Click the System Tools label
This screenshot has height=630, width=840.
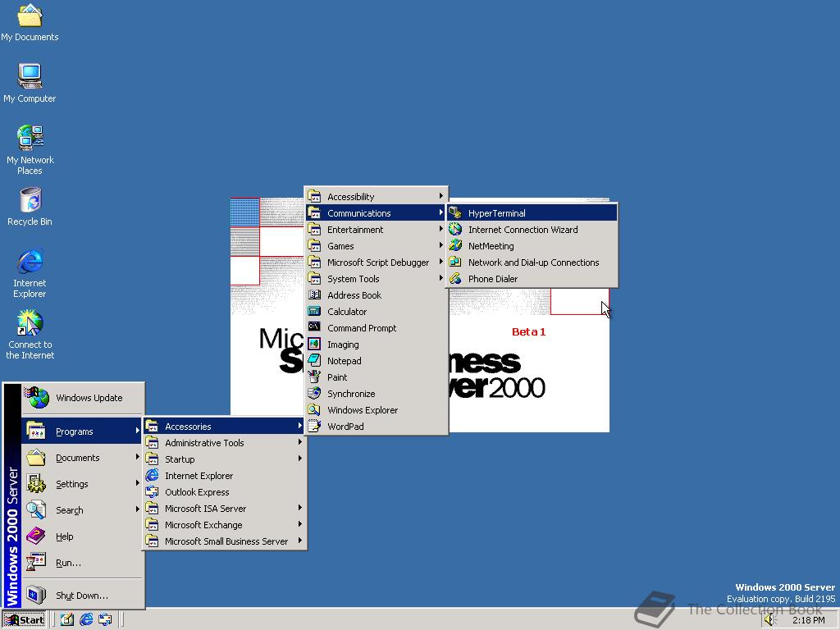[353, 279]
